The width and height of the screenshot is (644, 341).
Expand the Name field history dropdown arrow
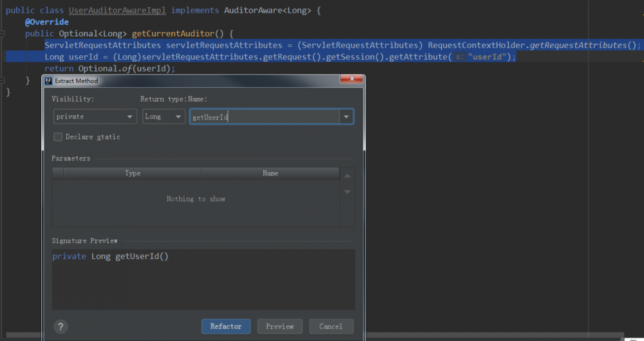pyautogui.click(x=346, y=117)
